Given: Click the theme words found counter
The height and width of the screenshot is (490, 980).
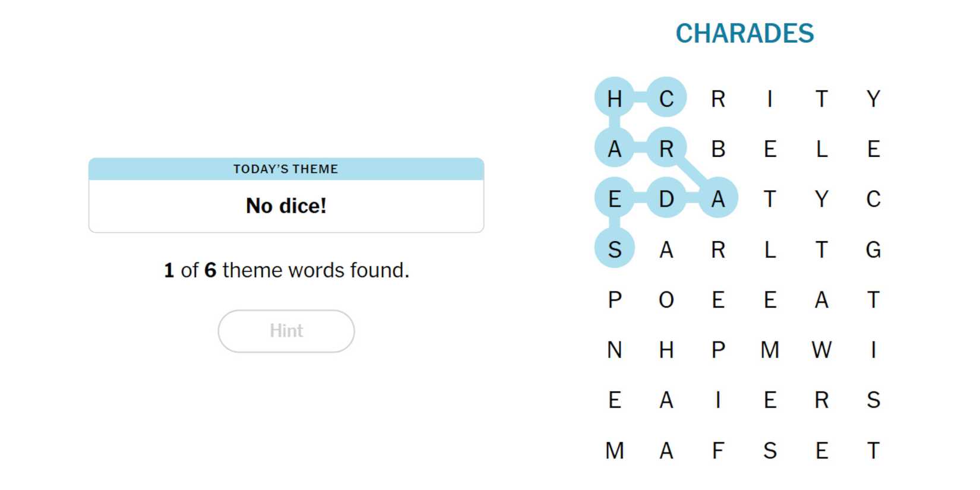Looking at the screenshot, I should [286, 270].
